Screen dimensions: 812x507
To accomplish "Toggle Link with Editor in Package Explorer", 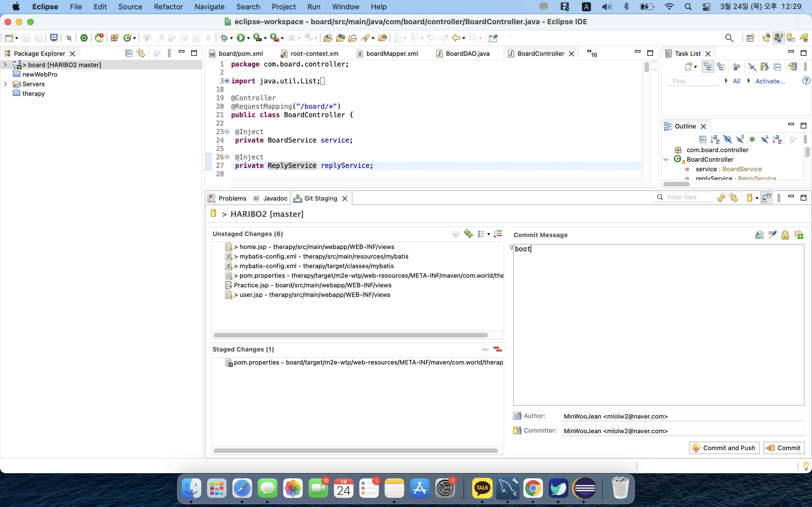I will [141, 53].
